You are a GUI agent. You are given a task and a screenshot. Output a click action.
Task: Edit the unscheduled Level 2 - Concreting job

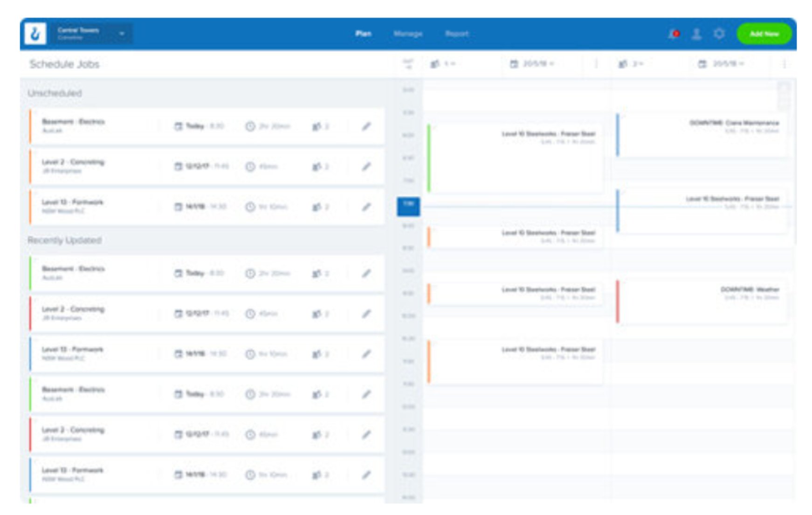pos(366,166)
